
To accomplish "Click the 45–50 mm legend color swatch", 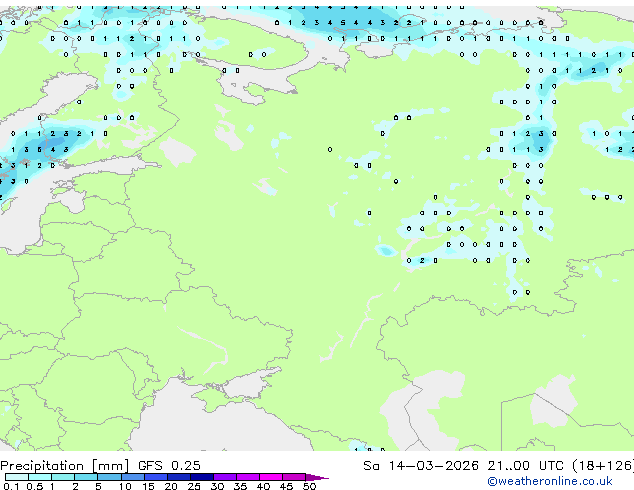I will [294, 477].
